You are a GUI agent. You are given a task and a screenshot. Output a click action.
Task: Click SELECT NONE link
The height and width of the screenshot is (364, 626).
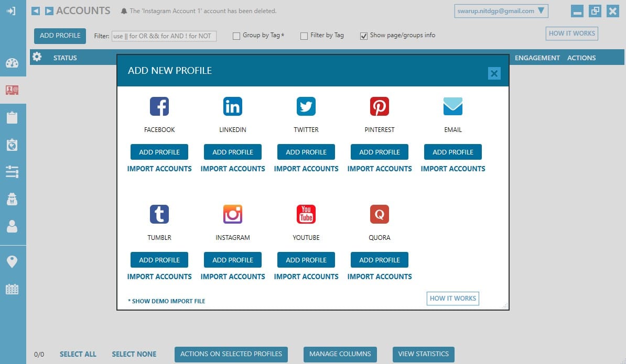tap(134, 354)
